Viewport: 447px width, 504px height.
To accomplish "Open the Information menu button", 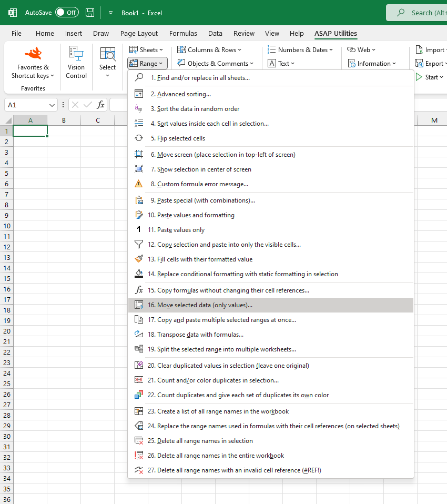I will pos(372,64).
